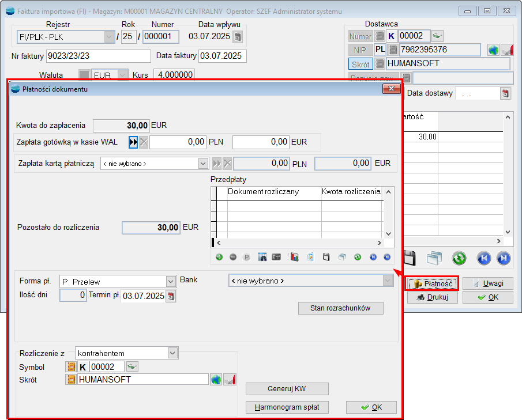This screenshot has height=420, width=522.
Task: Click the double-arrow fill button for card payment
Action: 217,163
